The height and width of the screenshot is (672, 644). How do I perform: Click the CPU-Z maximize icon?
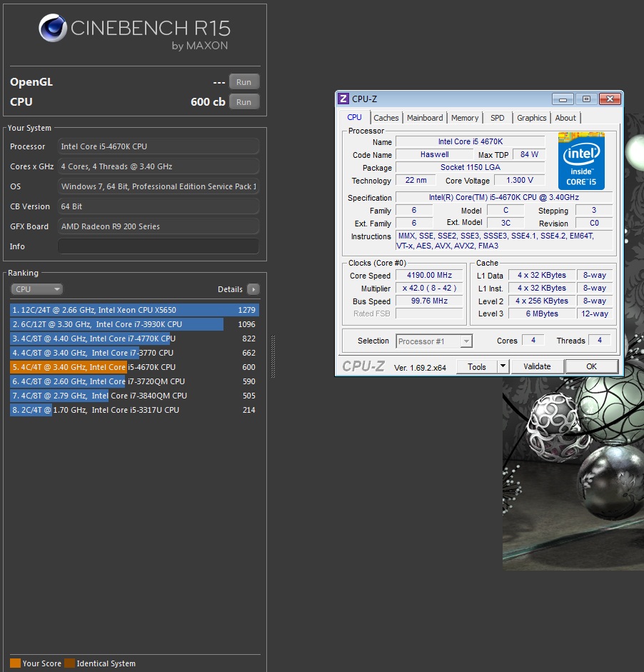click(x=586, y=99)
